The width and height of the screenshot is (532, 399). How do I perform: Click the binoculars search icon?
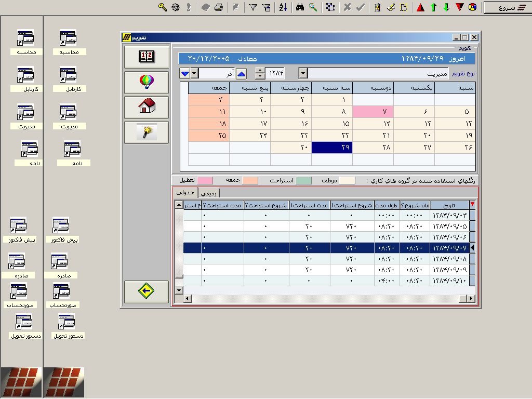tap(300, 7)
